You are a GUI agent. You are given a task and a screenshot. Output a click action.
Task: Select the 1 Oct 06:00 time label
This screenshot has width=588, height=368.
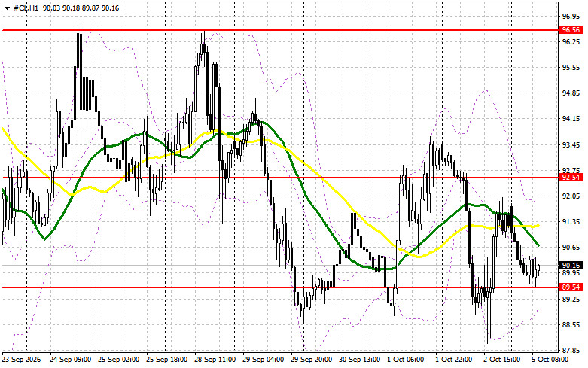(405, 360)
